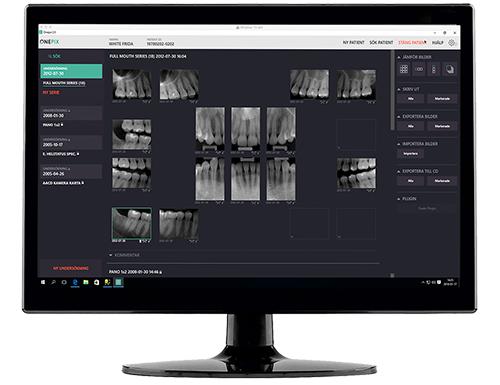Open Edge from the Windows taskbar
Image resolution: width=500 pixels, height=385 pixels.
click(x=75, y=282)
